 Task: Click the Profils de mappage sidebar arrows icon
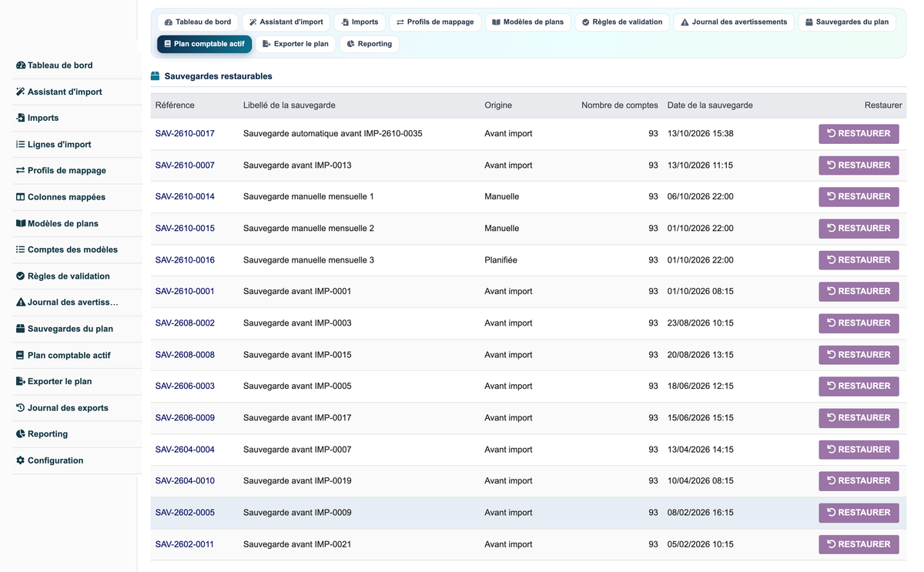click(21, 170)
